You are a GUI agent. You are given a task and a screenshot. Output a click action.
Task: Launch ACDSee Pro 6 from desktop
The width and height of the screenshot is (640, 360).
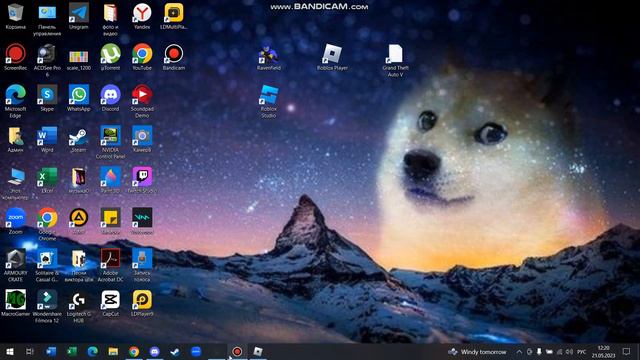point(47,60)
